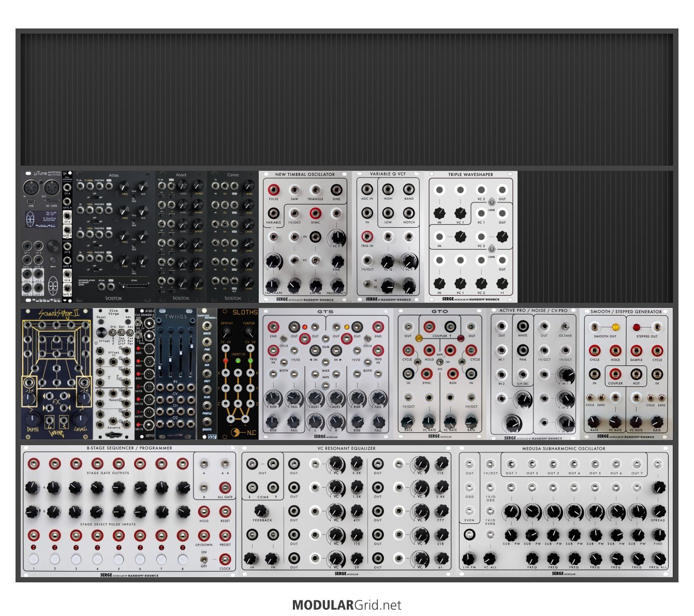Click the STEPPED OUT jack on Smooth/Stepped Generator
The image size is (694, 616).
click(657, 327)
